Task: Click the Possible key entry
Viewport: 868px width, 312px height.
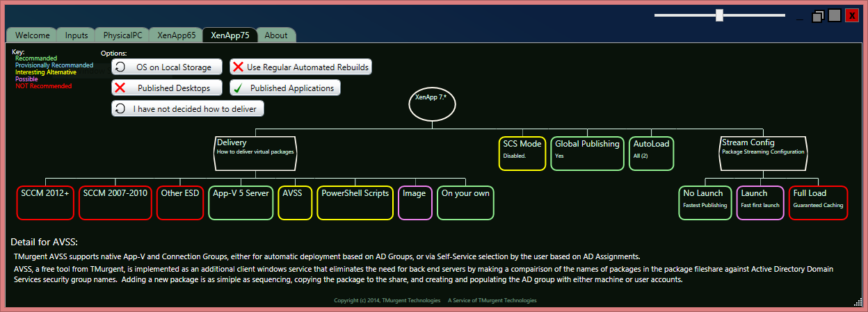Action: 26,79
